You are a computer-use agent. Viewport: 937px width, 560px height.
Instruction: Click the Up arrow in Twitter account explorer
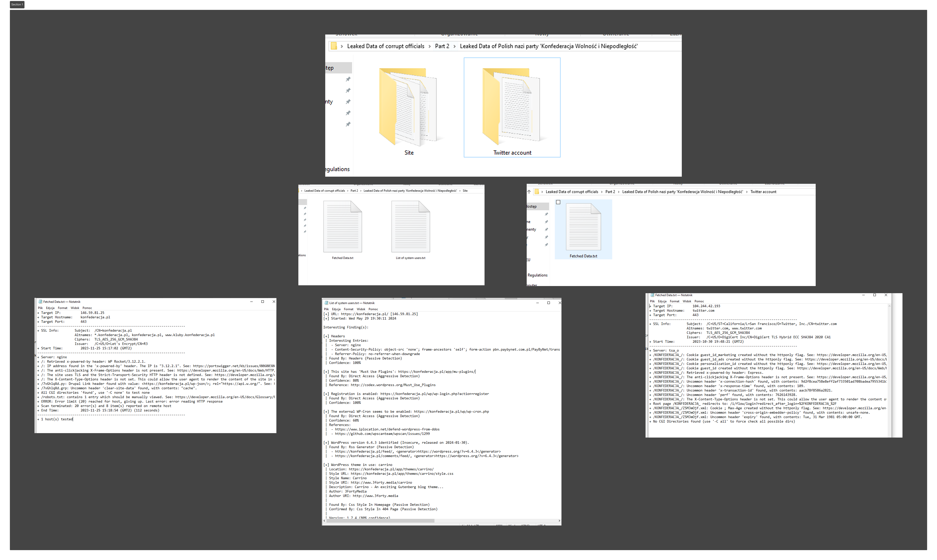click(529, 192)
